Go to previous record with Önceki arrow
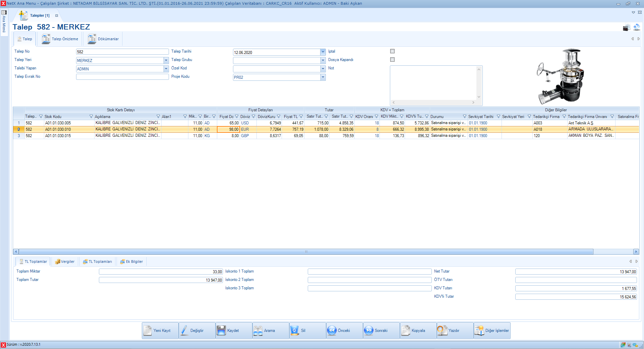This screenshot has width=644, height=349. tap(332, 331)
